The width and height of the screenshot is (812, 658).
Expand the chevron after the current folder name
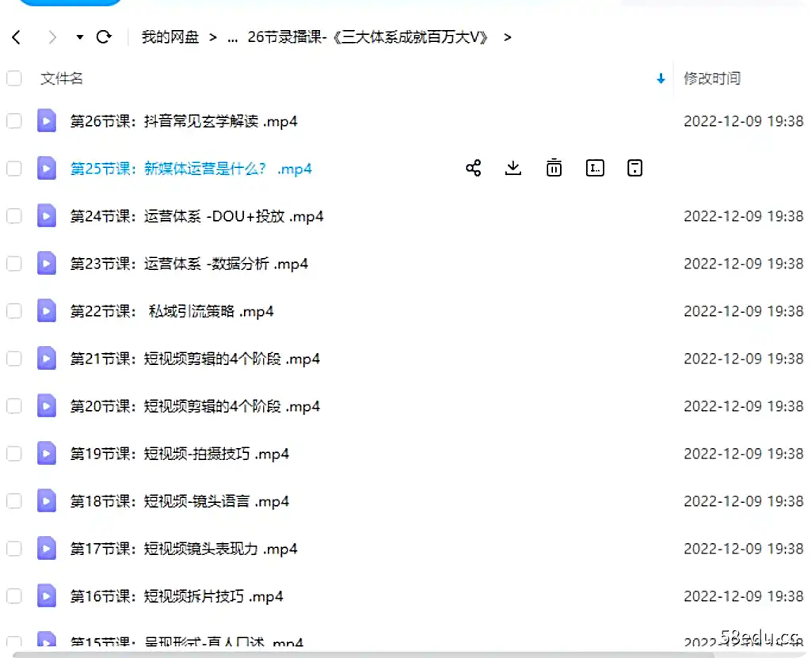tap(507, 37)
